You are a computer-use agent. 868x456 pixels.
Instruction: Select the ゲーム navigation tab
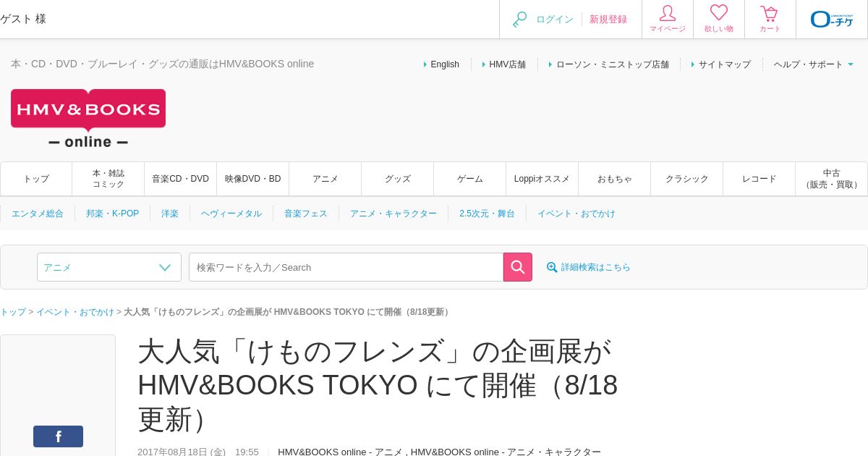[470, 179]
